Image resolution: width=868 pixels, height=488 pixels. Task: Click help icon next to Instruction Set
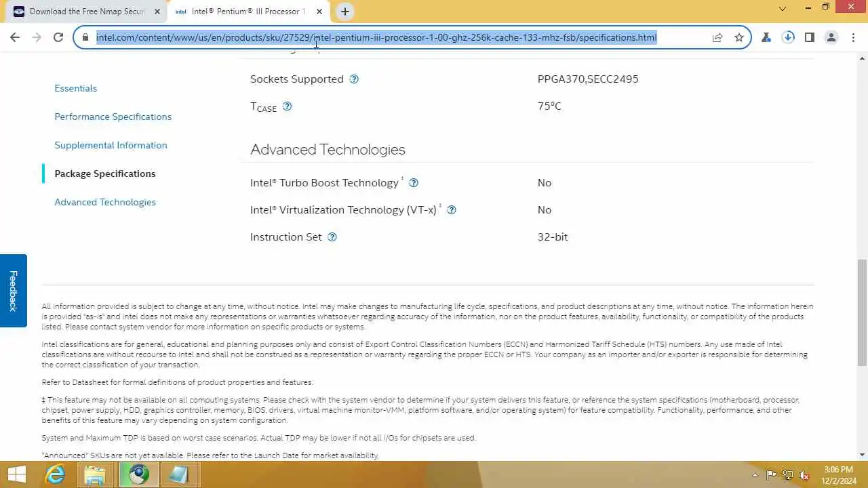(x=332, y=237)
